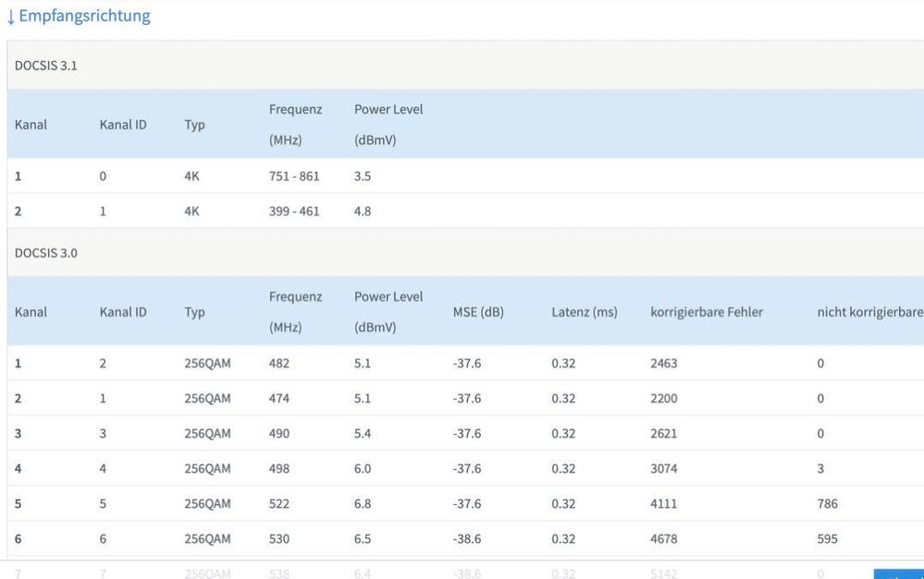Click the 4.8 power level value
The image size is (924, 579).
coord(363,211)
